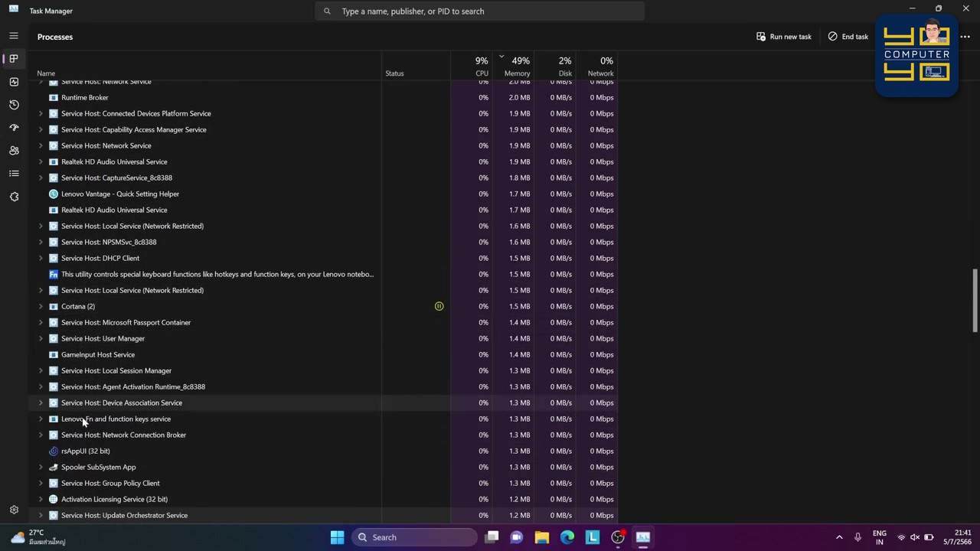Expand Lenovo Fn and function keys service

(41, 419)
